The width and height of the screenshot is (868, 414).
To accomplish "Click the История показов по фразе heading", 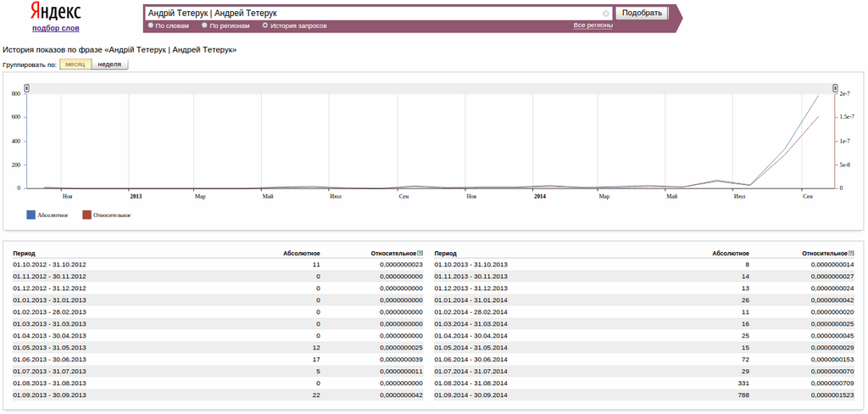I will coord(120,50).
